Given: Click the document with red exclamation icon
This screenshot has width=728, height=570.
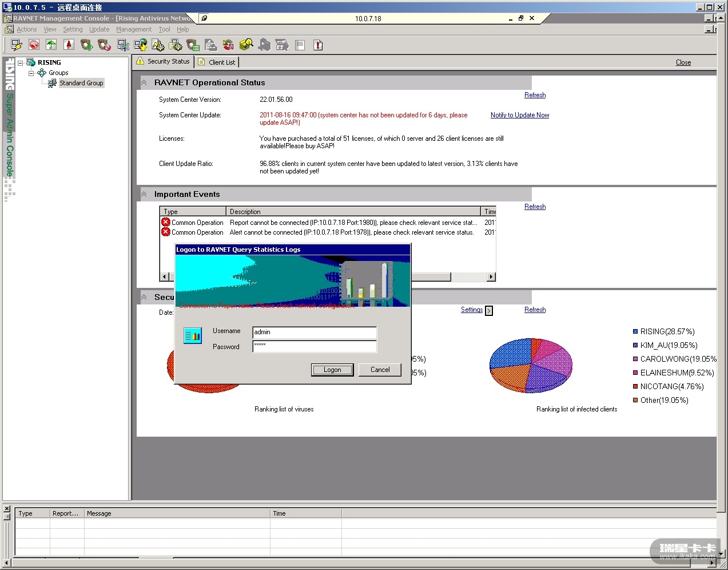Looking at the screenshot, I should 318,45.
